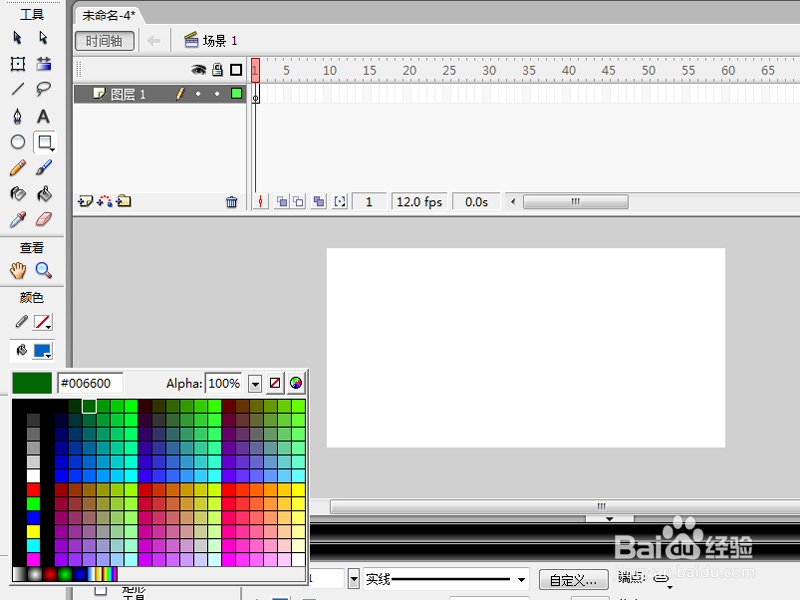This screenshot has height=600, width=800.
Task: Click frame 1 on timeline ruler
Action: click(x=255, y=70)
